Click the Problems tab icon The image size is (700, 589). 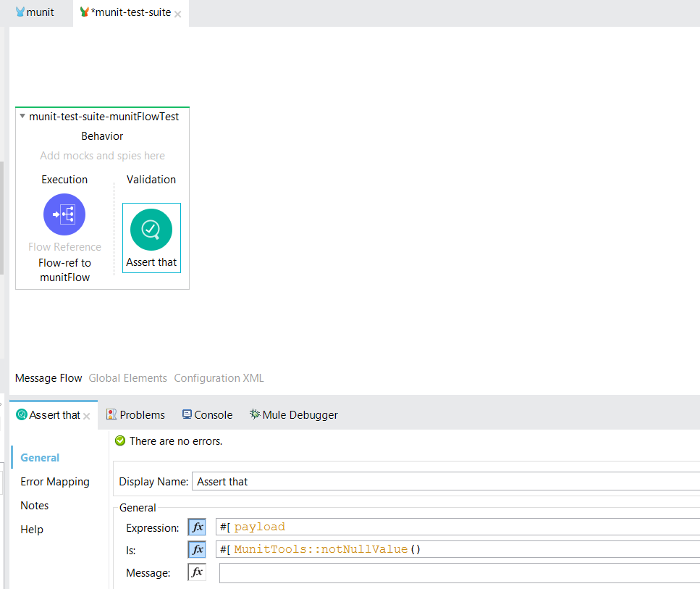111,414
